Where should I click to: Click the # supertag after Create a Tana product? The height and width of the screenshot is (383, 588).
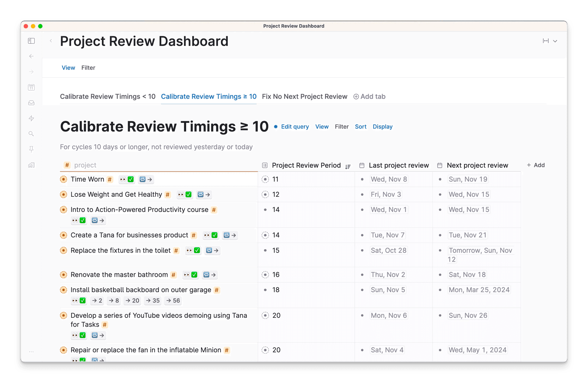[194, 235]
